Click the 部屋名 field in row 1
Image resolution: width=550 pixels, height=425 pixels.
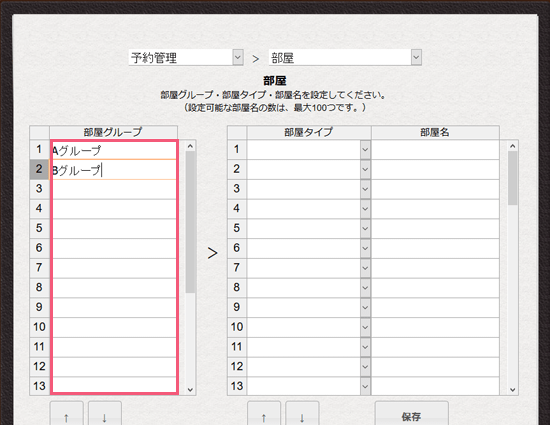[x=435, y=150]
